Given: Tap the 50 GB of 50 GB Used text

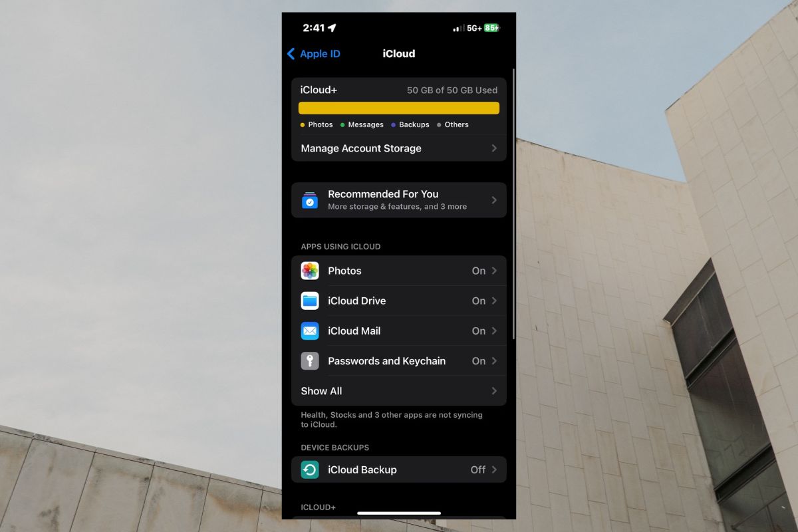Looking at the screenshot, I should tap(452, 90).
